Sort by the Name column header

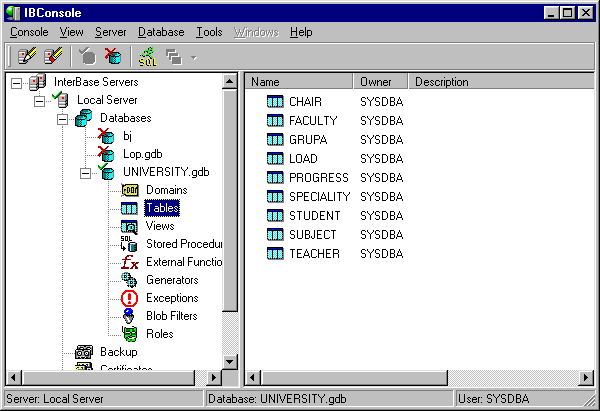click(x=299, y=82)
